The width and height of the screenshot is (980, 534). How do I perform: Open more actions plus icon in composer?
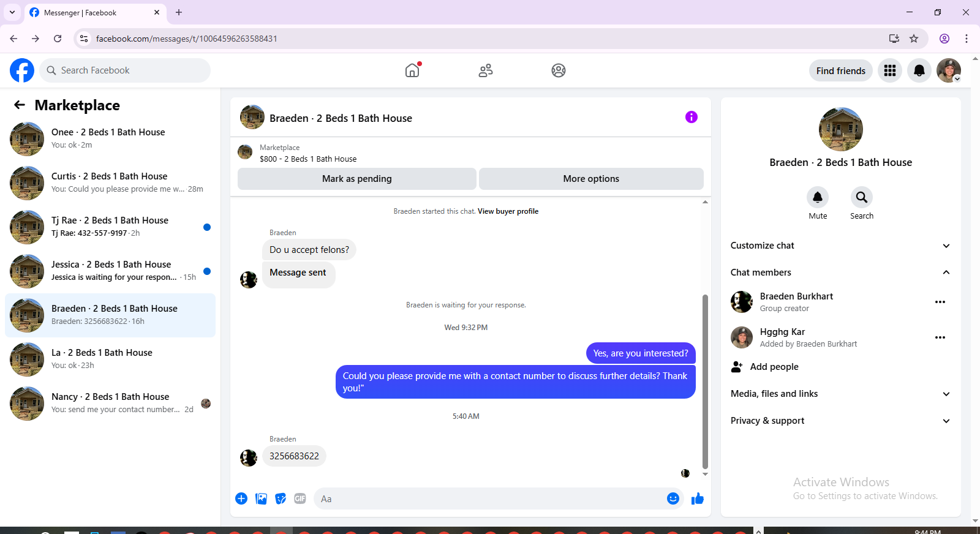click(241, 498)
